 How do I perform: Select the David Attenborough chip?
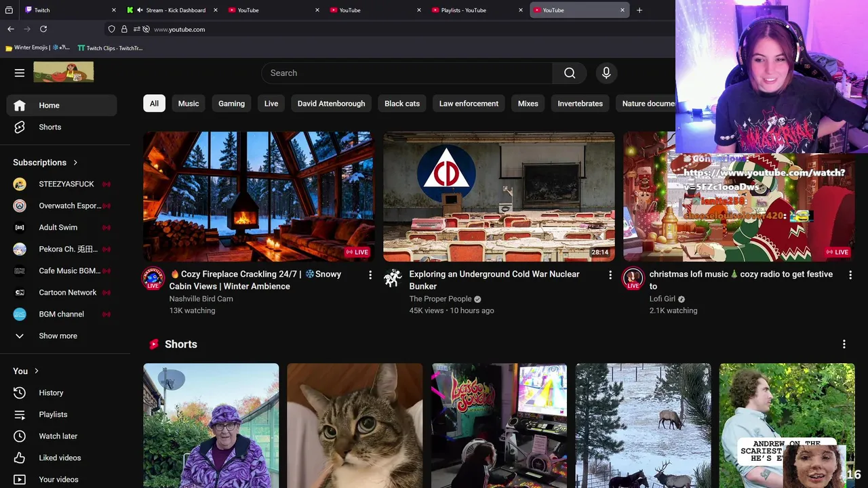tap(331, 104)
